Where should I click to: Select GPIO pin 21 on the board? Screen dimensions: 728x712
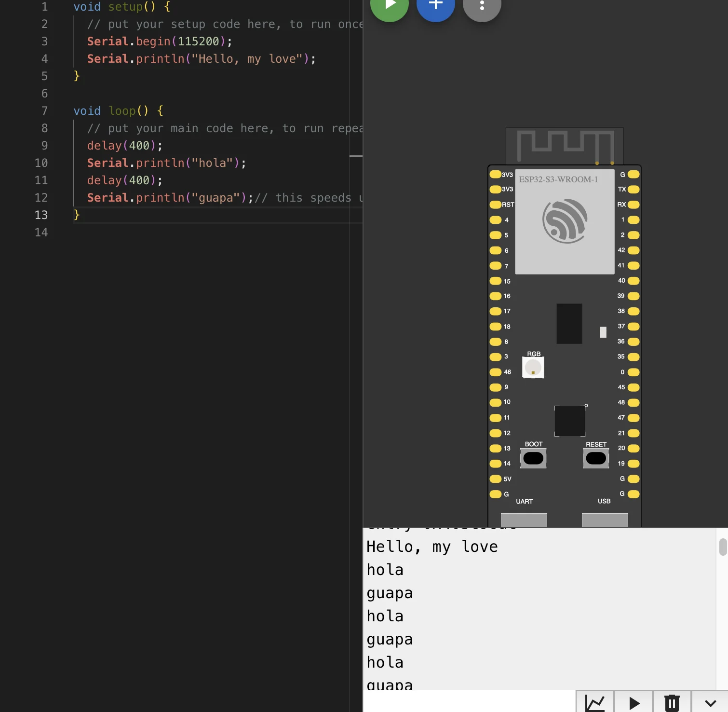tap(634, 433)
